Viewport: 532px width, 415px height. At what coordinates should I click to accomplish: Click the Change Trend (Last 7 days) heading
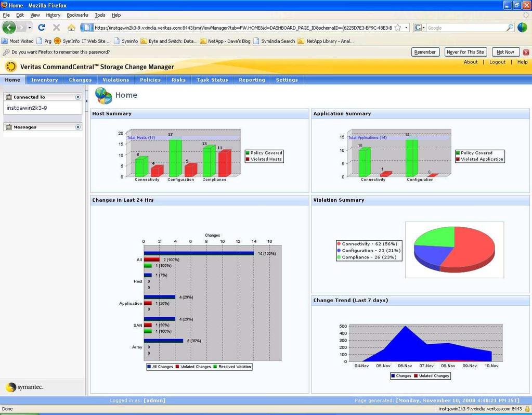(351, 300)
